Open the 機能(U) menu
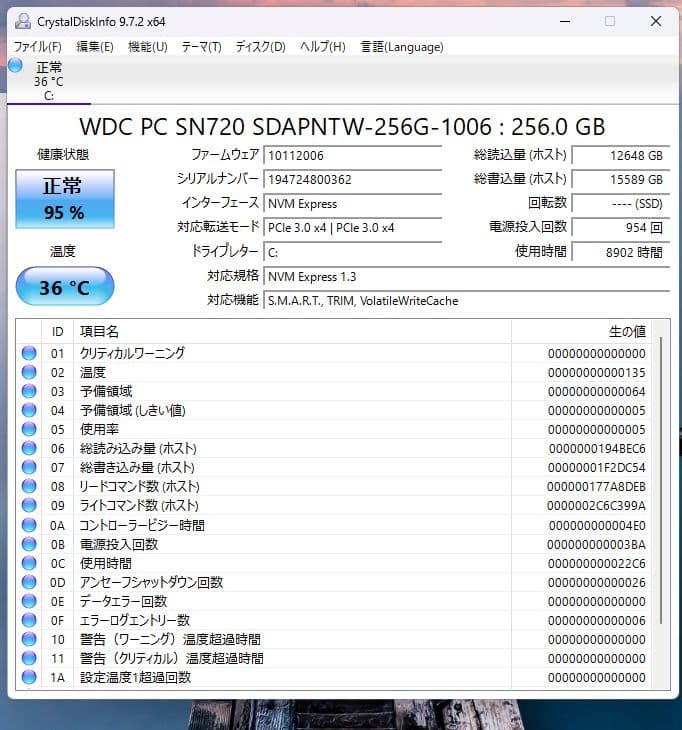682x730 pixels. tap(148, 47)
